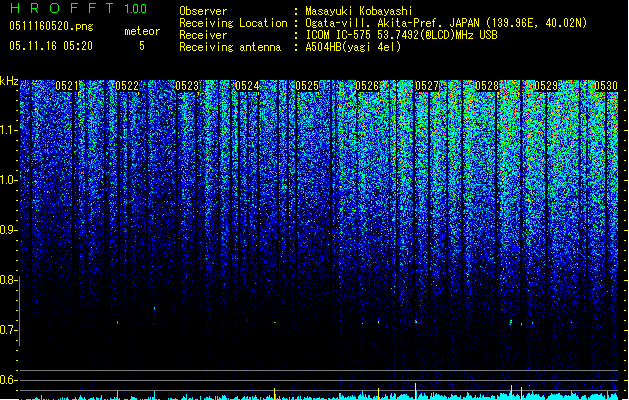629x400 pixels.
Task: Click the date stamp 05.11.16 05:20
Action: point(51,46)
